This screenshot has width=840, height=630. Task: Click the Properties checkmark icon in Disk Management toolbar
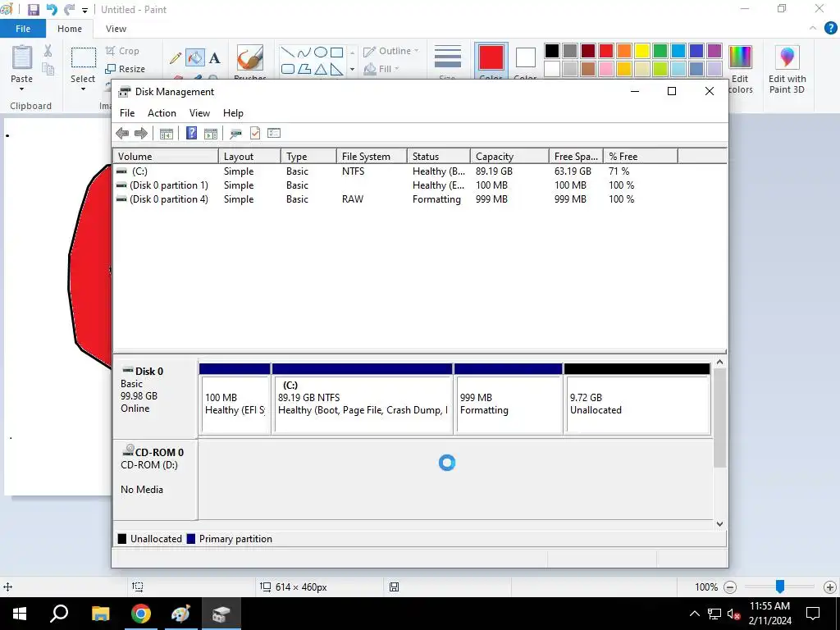click(255, 134)
